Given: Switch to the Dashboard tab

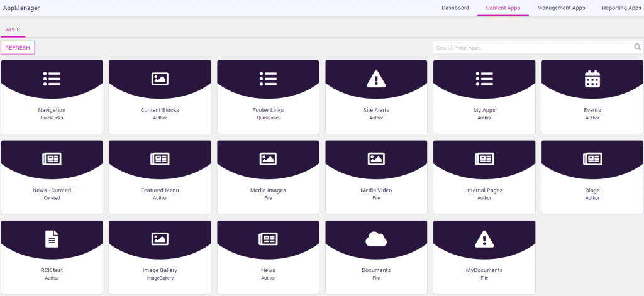Looking at the screenshot, I should [x=455, y=8].
